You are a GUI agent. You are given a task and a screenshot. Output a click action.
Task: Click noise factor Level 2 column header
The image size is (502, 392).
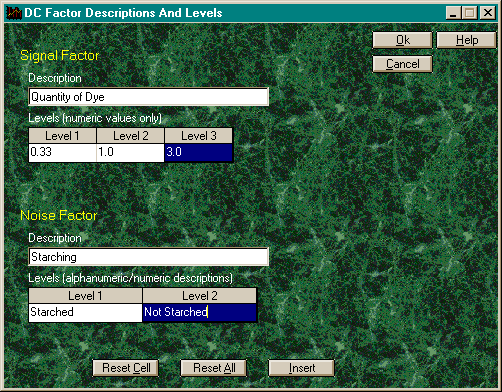click(x=200, y=296)
